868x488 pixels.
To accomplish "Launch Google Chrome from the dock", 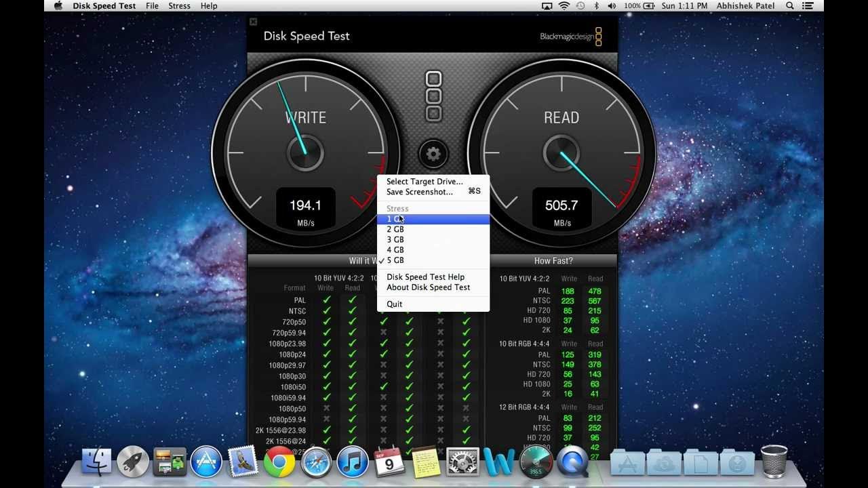I will (x=279, y=462).
